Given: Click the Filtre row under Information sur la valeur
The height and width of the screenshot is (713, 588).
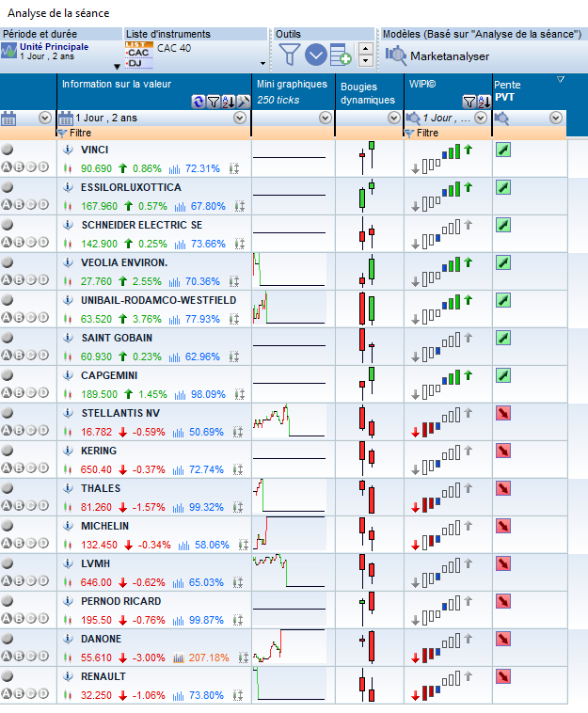Looking at the screenshot, I should [154, 133].
